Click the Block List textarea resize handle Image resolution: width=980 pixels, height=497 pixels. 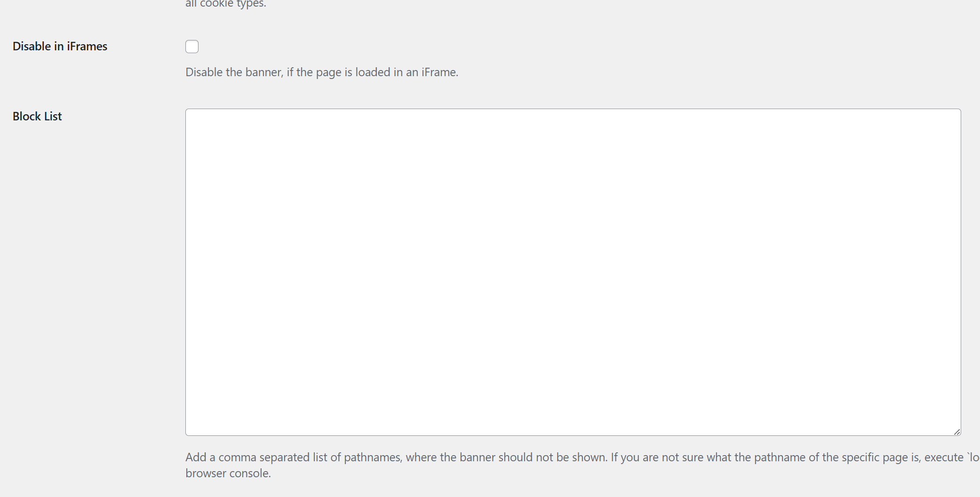tap(957, 432)
